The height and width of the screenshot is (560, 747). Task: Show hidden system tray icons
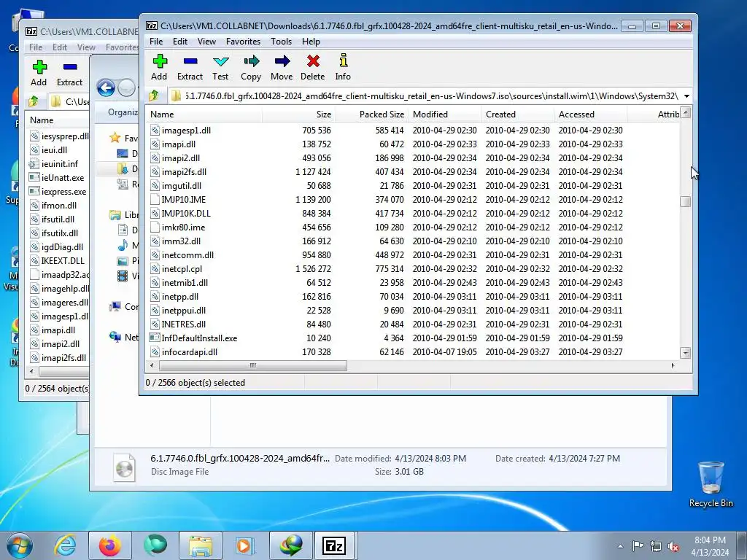pos(620,546)
